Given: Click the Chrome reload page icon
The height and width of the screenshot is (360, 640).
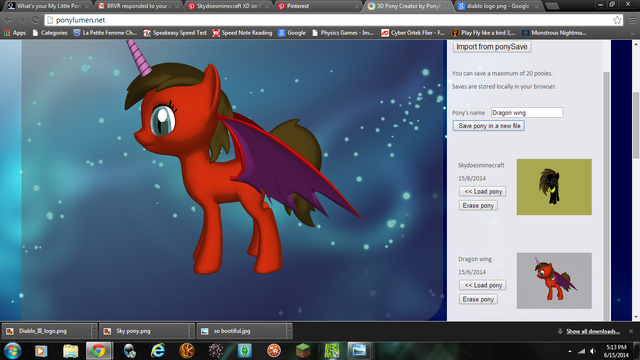Looking at the screenshot, I should coord(36,20).
